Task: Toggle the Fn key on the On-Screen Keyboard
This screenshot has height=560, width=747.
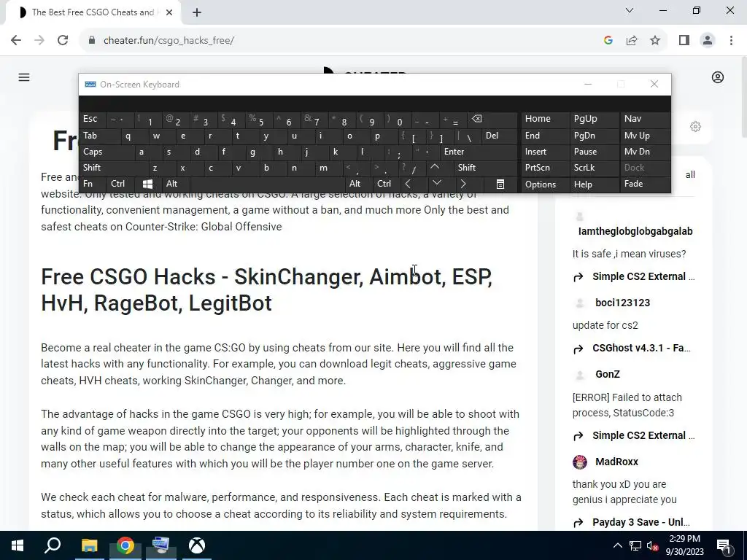Action: (x=93, y=184)
